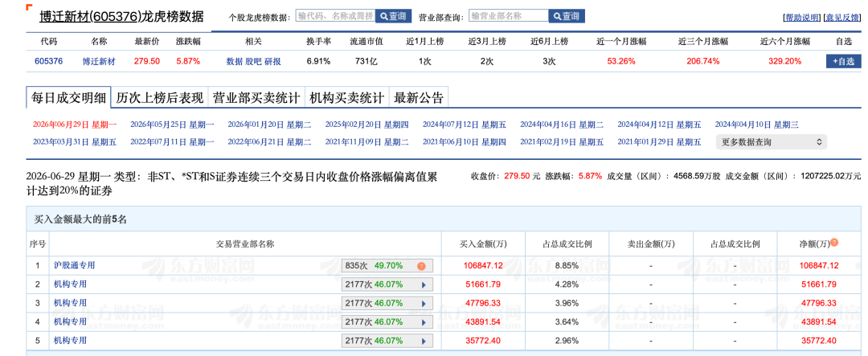Select date 2024年04月10日 星期三
The height and width of the screenshot is (356, 868).
click(x=757, y=125)
